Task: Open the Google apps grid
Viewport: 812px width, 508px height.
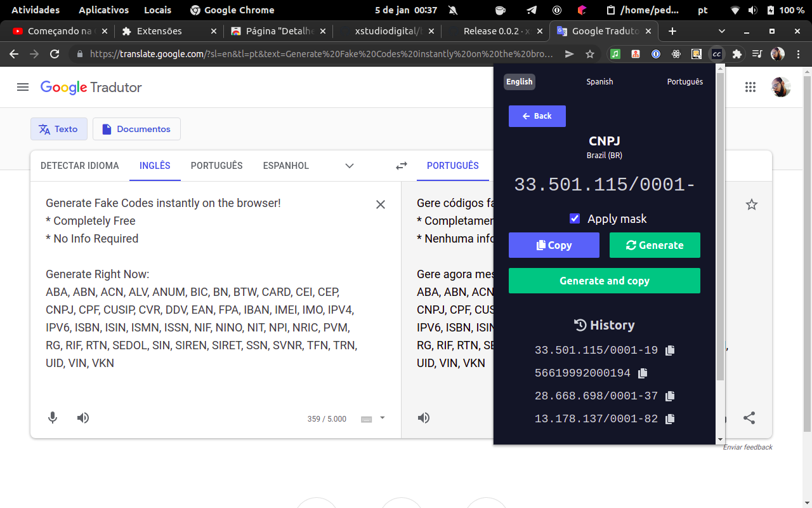Action: [750, 88]
